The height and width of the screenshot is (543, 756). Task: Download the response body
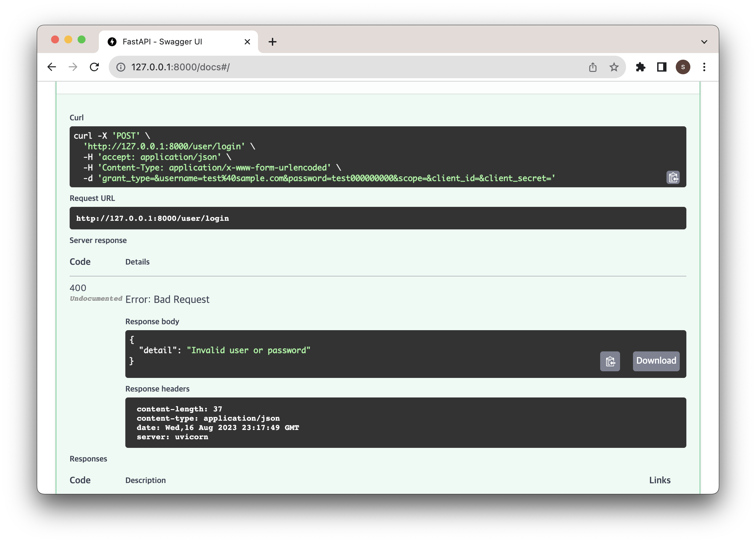(x=656, y=361)
